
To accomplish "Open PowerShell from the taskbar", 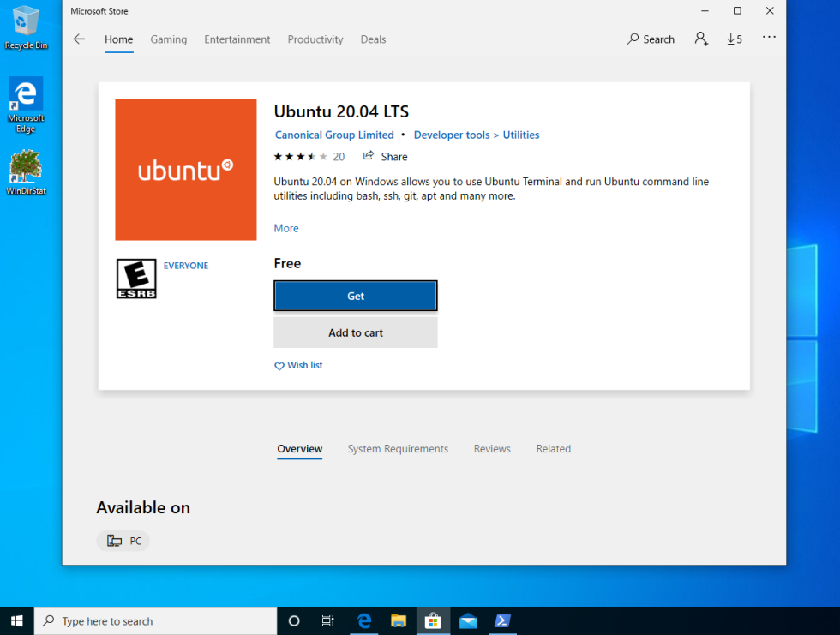I will [x=502, y=620].
